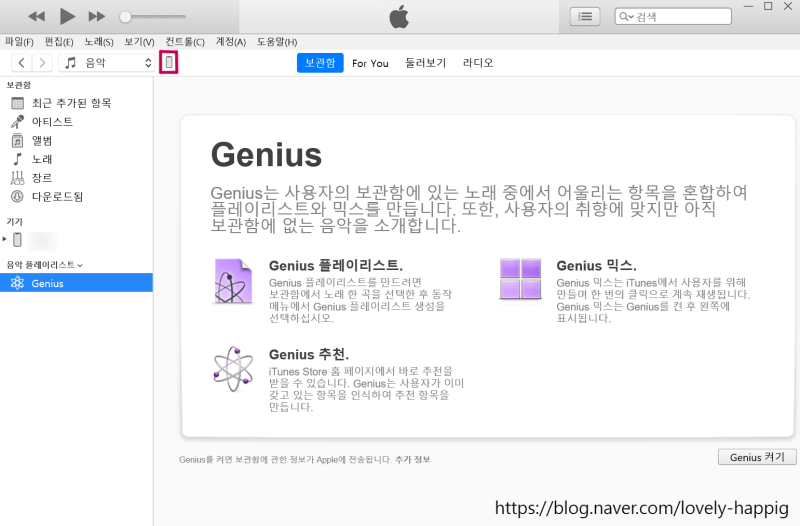Click the 아티스트 microphone icon
This screenshot has height=526, width=800.
click(x=17, y=122)
